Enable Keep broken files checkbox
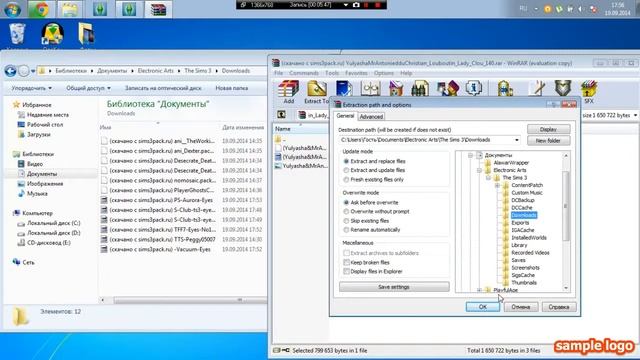Screen dimensions: 640x360 point(347,262)
